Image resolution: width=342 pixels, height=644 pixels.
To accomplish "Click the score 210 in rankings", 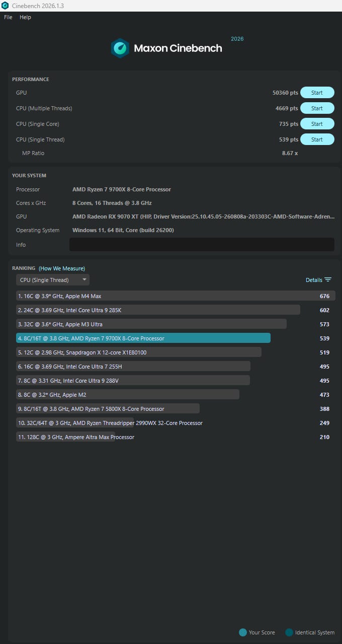I will coord(324,437).
